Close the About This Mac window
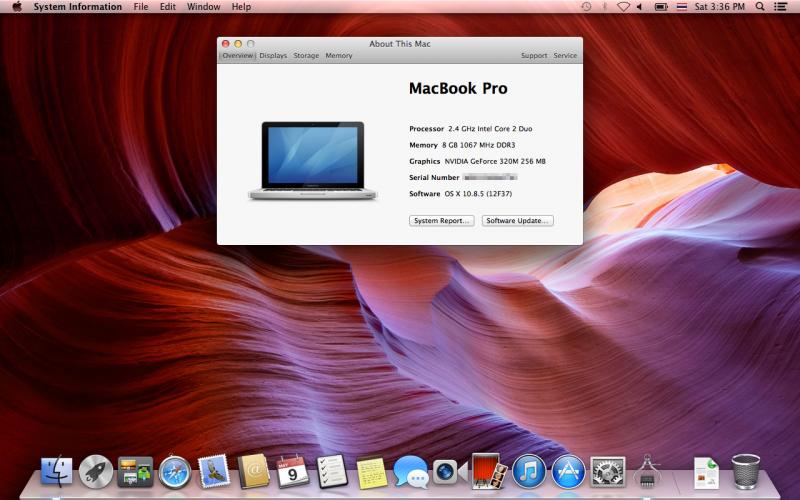The width and height of the screenshot is (800, 500). click(226, 44)
